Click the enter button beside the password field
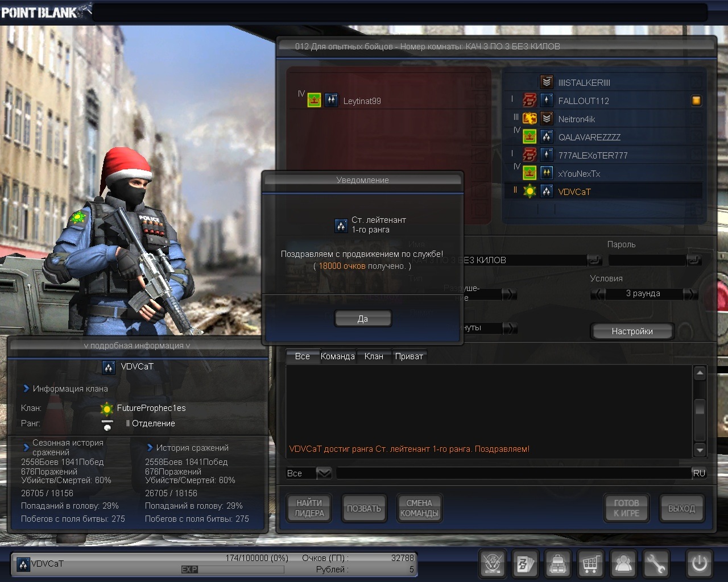Screen dimensions: 728x582 tap(694, 260)
